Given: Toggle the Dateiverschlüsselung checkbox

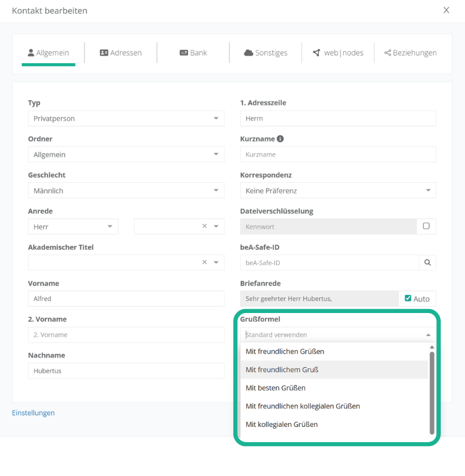Looking at the screenshot, I should point(426,226).
